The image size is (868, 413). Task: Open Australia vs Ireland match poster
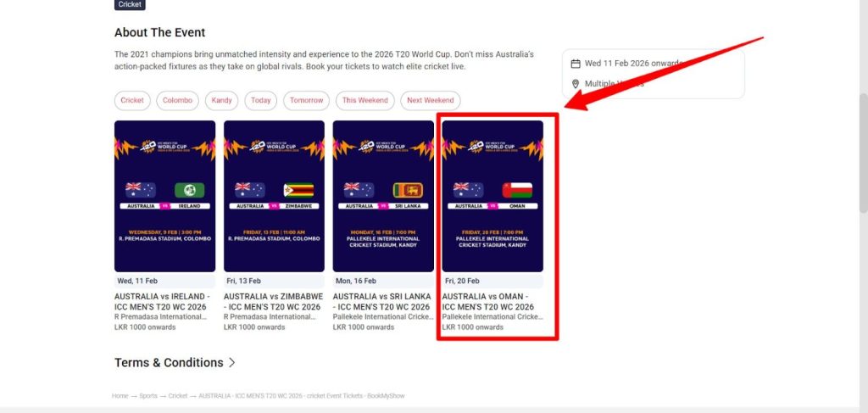pyautogui.click(x=165, y=196)
